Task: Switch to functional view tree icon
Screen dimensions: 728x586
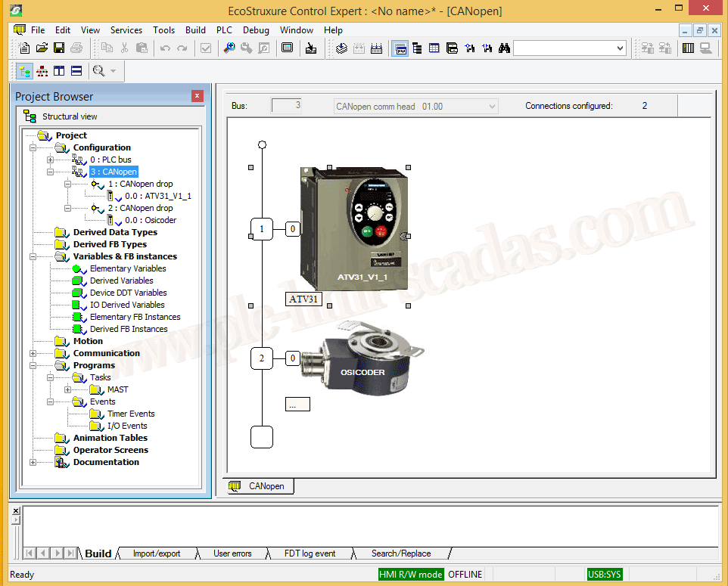Action: [x=42, y=71]
